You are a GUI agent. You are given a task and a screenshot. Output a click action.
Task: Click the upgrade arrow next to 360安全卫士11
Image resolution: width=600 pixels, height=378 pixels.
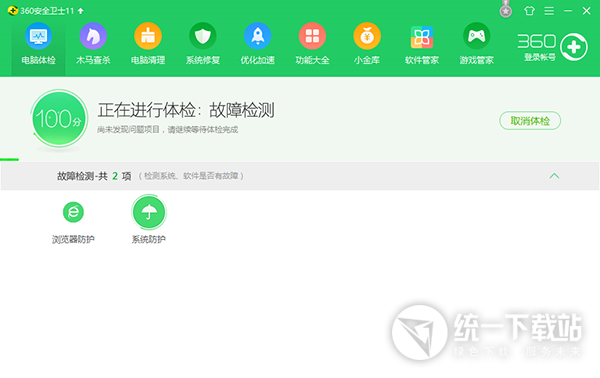(80, 11)
